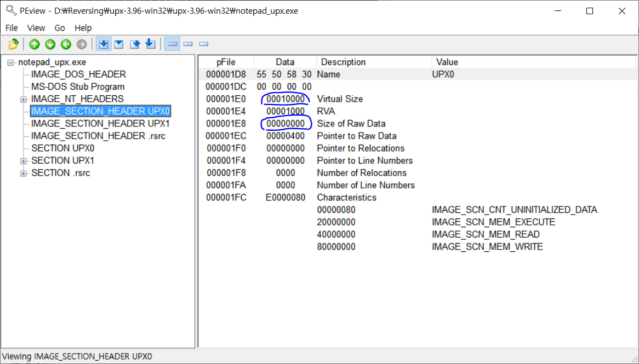
Task: Click the status bar text Viewing IMAGE_SECTION_HEADER UPX0
Action: point(77,356)
